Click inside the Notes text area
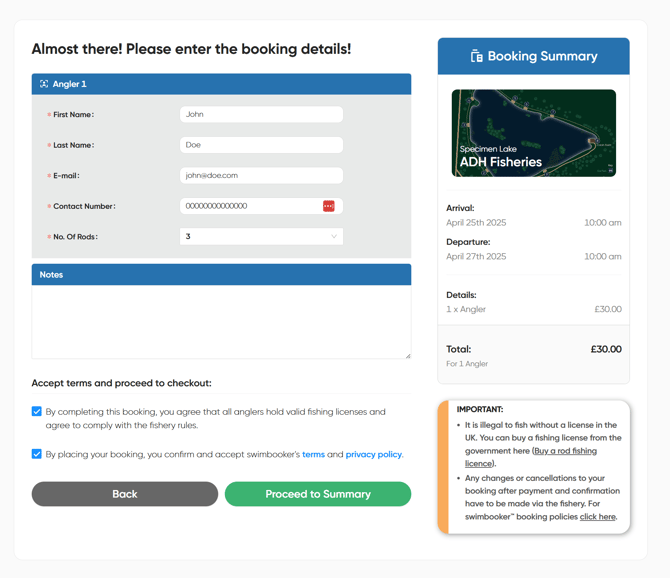The width and height of the screenshot is (670, 578). pyautogui.click(x=221, y=322)
